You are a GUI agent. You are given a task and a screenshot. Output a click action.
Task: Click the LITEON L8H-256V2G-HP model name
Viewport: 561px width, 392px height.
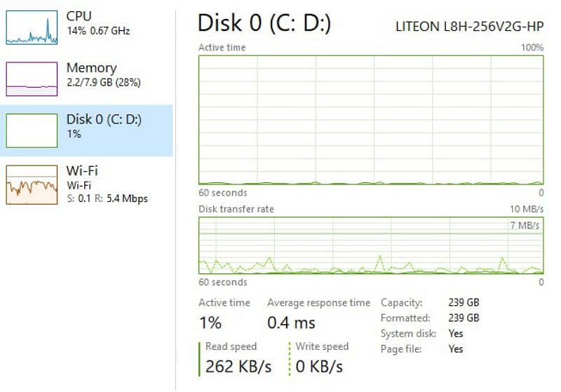pyautogui.click(x=469, y=26)
